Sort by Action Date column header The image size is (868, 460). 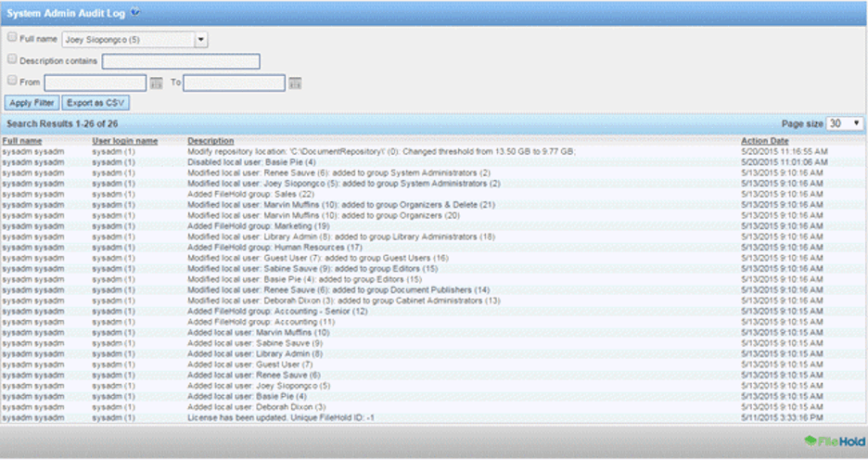(x=765, y=141)
